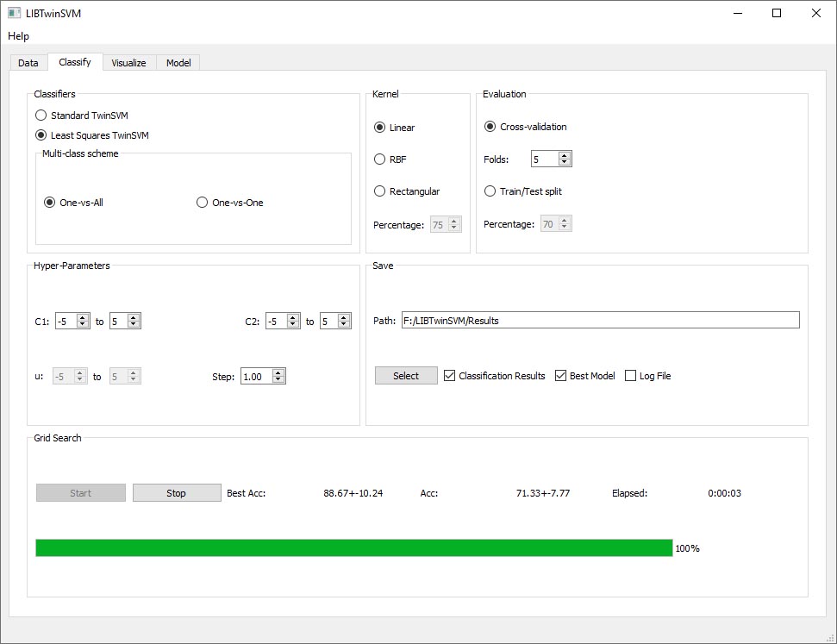Choose Cross-validation evaluation method

(525, 127)
